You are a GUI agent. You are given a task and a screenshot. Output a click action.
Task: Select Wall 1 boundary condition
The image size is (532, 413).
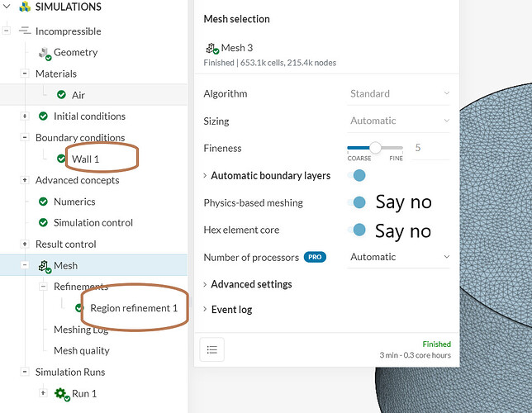coord(85,159)
